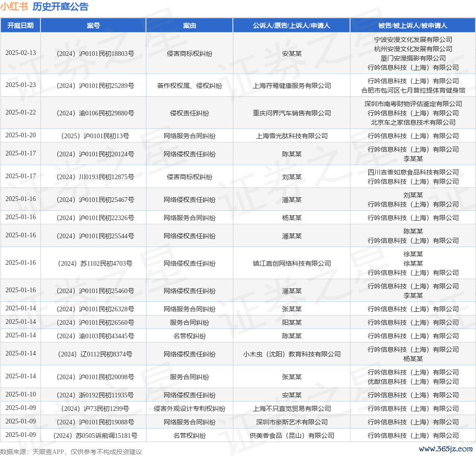Click defendant 杭州安漫文化发展有限公司
This screenshot has height=456, width=476.
click(x=413, y=49)
